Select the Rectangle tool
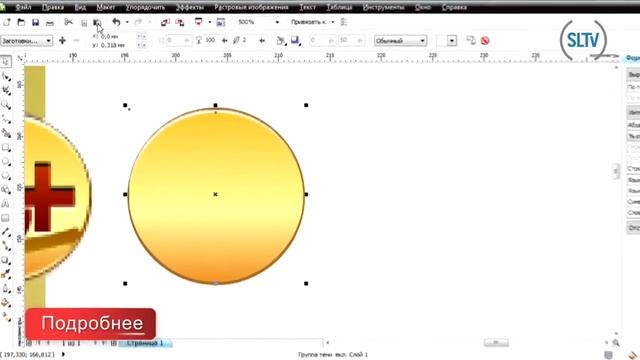 click(x=6, y=147)
